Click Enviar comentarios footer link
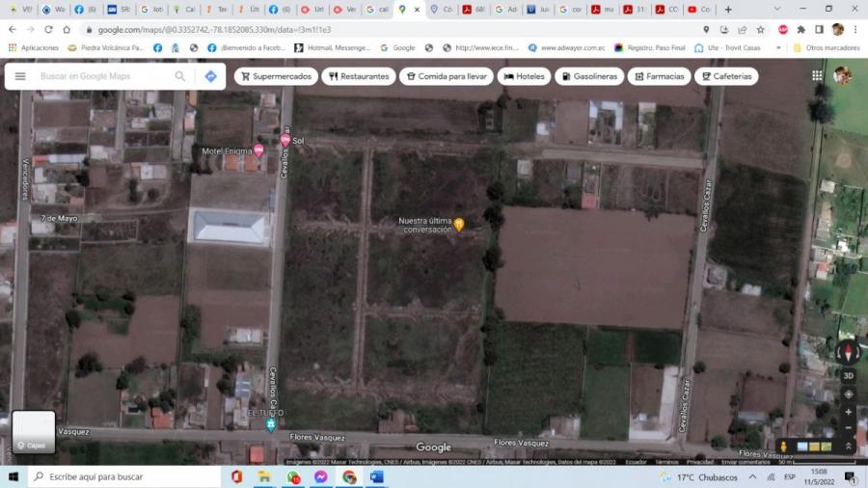 [x=746, y=461]
